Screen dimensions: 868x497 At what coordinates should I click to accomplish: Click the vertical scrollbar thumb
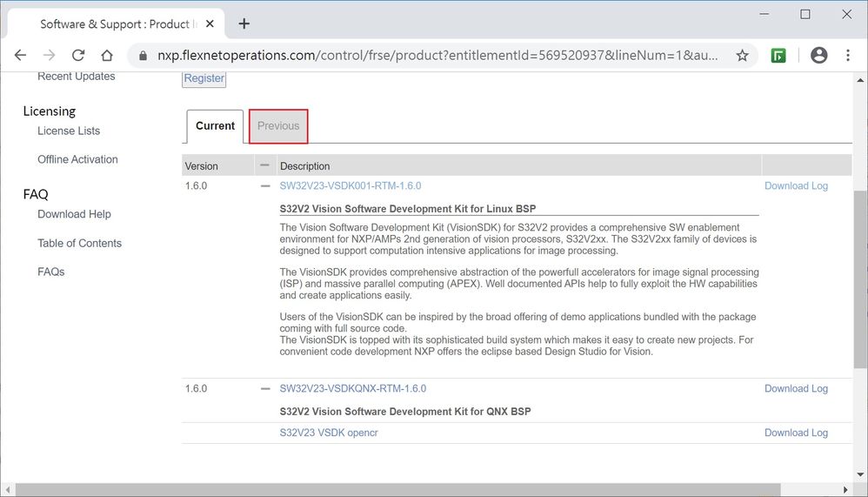pyautogui.click(x=860, y=279)
